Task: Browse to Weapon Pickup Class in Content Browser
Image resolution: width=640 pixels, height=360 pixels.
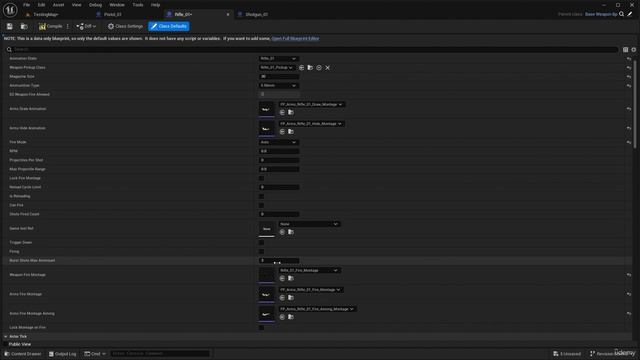Action: coord(310,68)
